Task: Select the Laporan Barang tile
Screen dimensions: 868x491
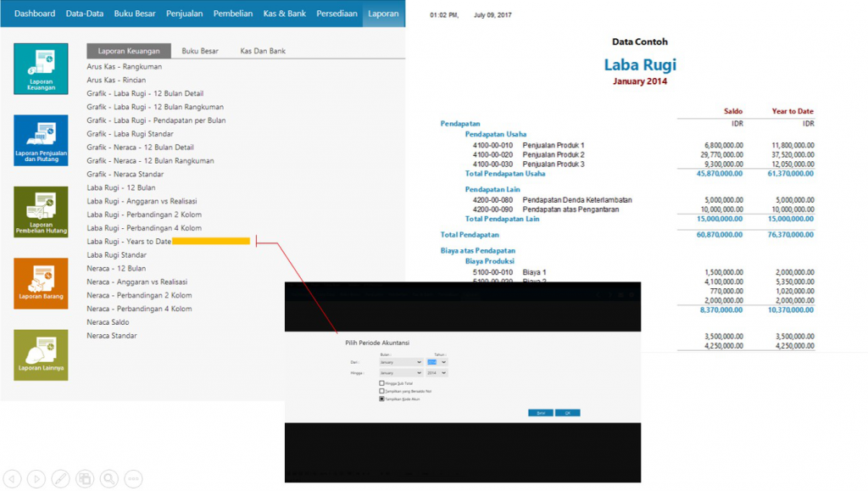Action: click(41, 283)
